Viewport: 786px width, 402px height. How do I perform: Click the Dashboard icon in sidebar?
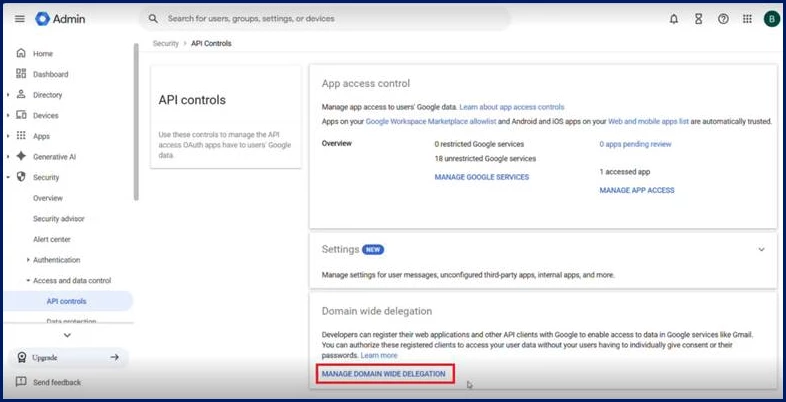(x=21, y=74)
